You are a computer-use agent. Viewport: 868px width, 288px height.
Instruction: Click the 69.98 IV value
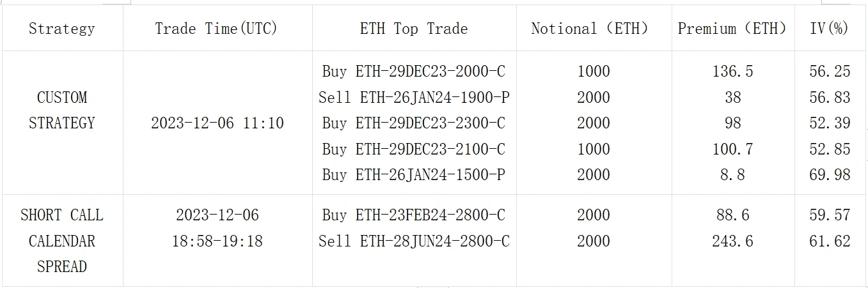click(x=830, y=175)
